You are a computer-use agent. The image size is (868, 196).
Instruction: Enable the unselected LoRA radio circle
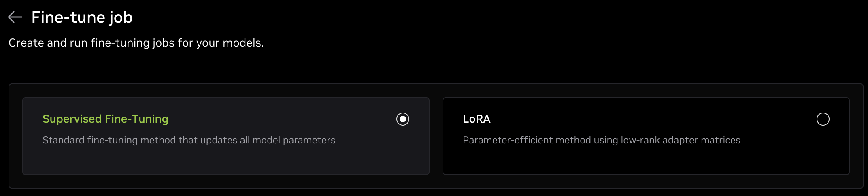point(823,119)
